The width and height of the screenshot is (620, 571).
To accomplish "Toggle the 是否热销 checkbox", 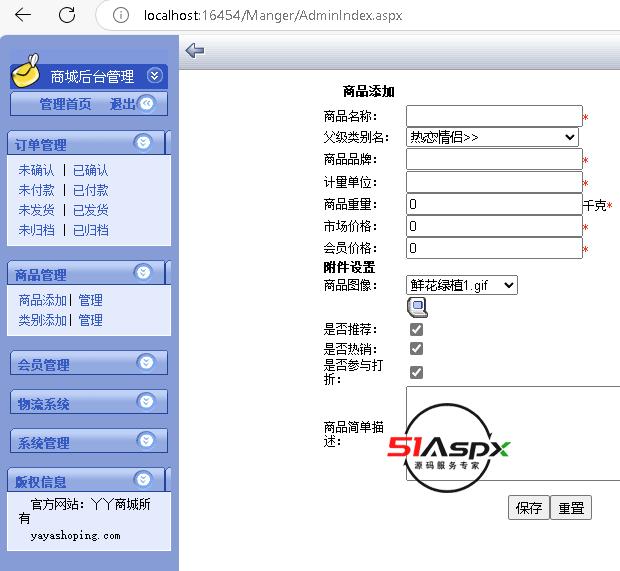I will coord(416,349).
